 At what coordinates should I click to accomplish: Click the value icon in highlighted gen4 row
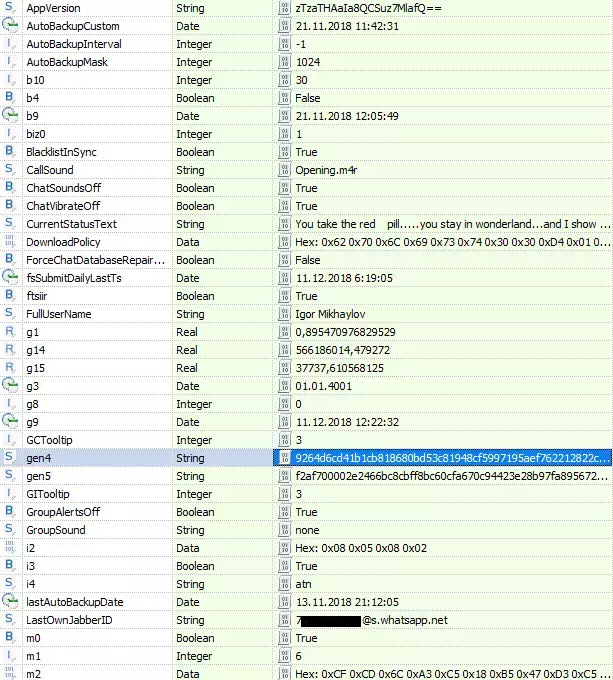click(x=284, y=458)
